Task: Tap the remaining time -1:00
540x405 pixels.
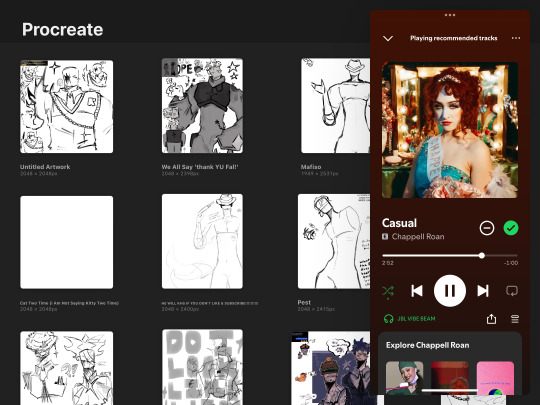Action: [x=511, y=263]
